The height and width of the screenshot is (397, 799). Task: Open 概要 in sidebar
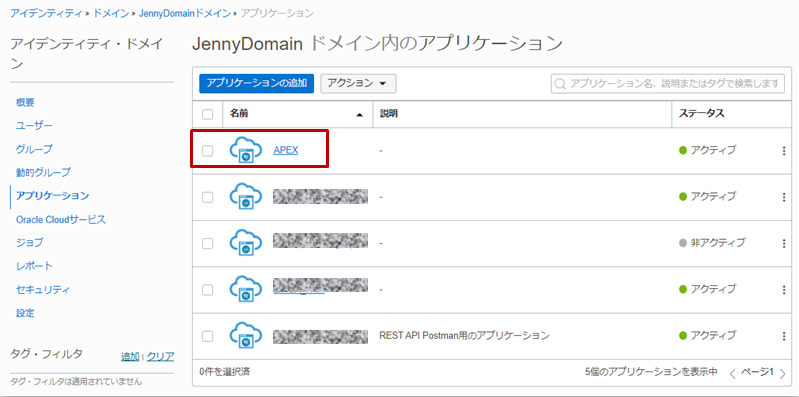[x=25, y=102]
